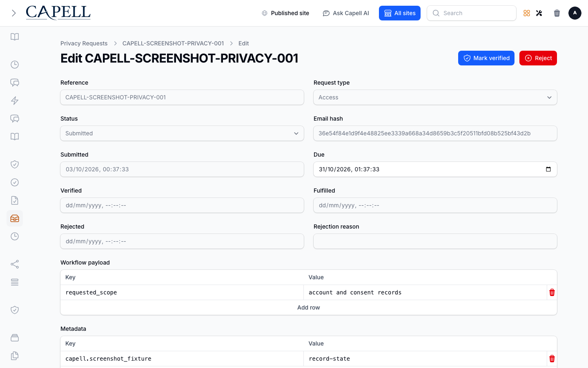Open the lightning bolt sidebar item

(15, 101)
